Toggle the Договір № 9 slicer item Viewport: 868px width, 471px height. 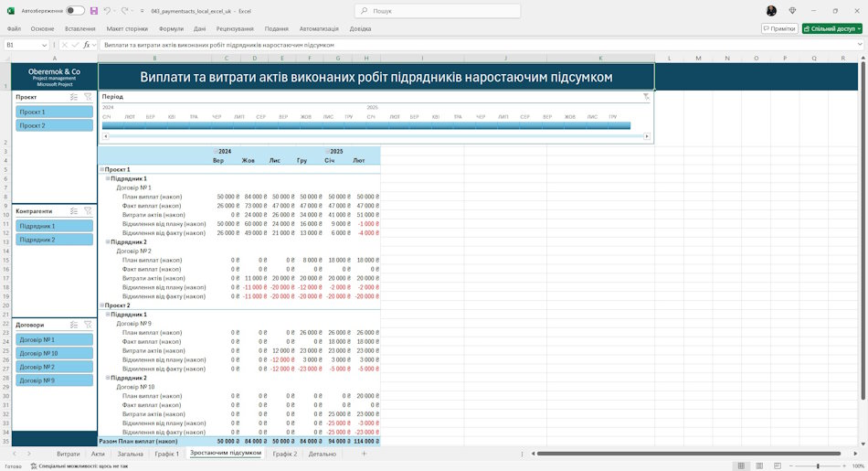tap(54, 380)
